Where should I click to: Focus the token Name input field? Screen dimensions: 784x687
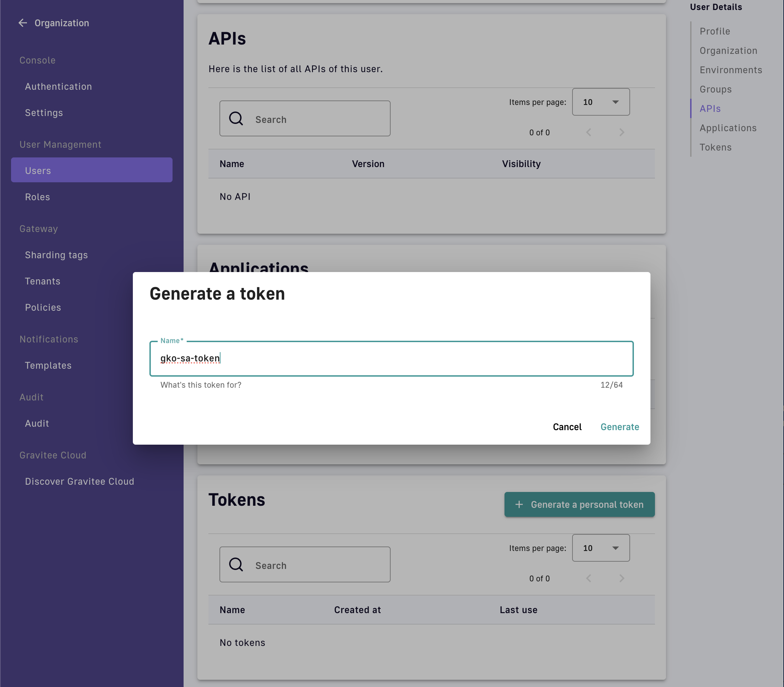coord(391,358)
